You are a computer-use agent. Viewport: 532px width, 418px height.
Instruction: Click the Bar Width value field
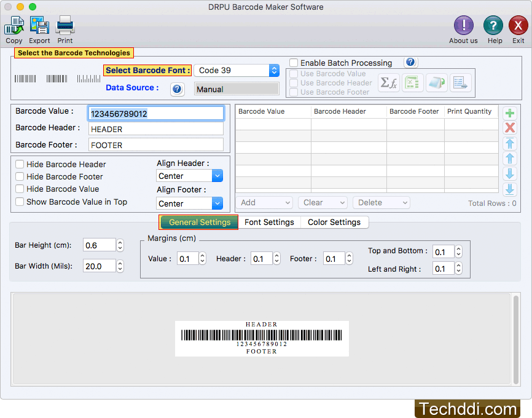point(100,266)
